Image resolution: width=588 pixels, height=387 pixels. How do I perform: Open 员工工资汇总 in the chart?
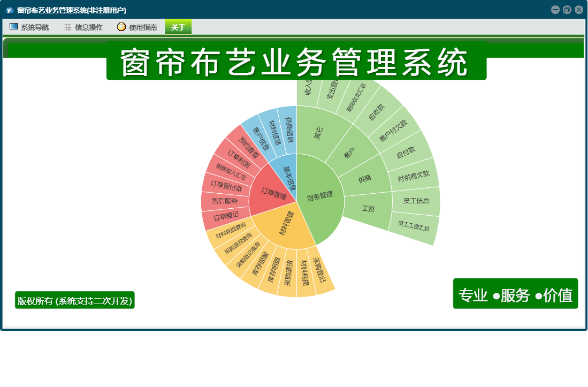click(413, 226)
